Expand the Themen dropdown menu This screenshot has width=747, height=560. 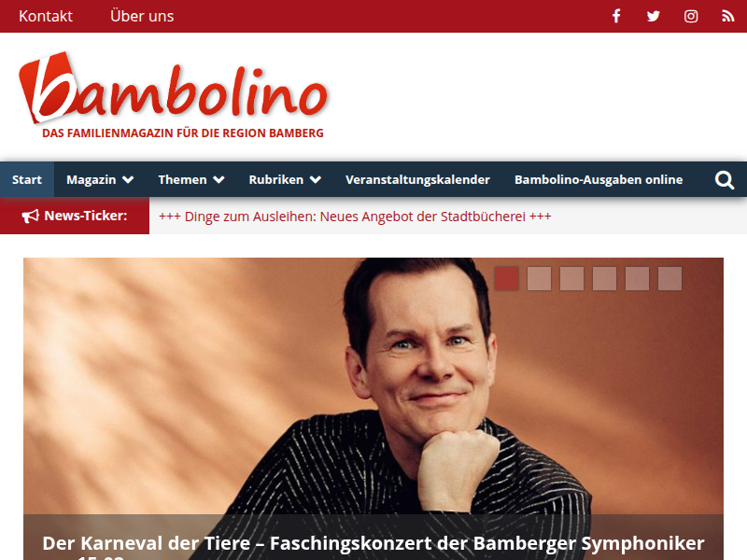pos(191,179)
